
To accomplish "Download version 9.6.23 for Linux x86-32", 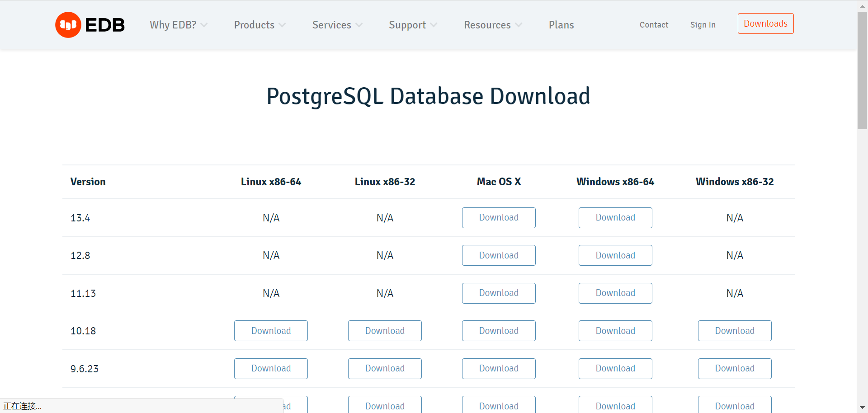I will (x=385, y=369).
